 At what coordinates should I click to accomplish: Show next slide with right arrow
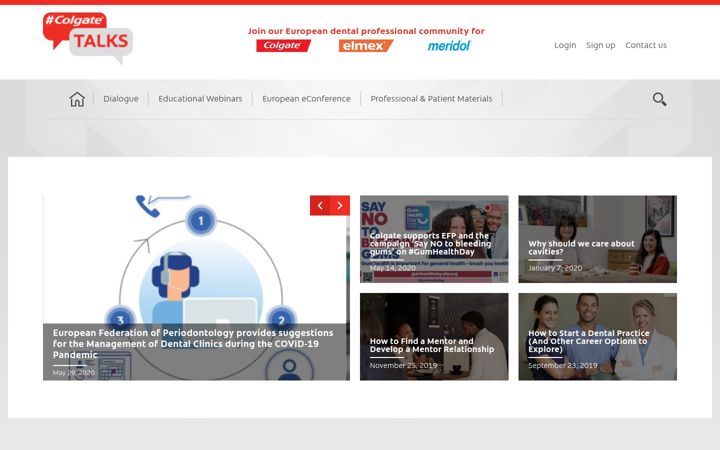pyautogui.click(x=340, y=205)
